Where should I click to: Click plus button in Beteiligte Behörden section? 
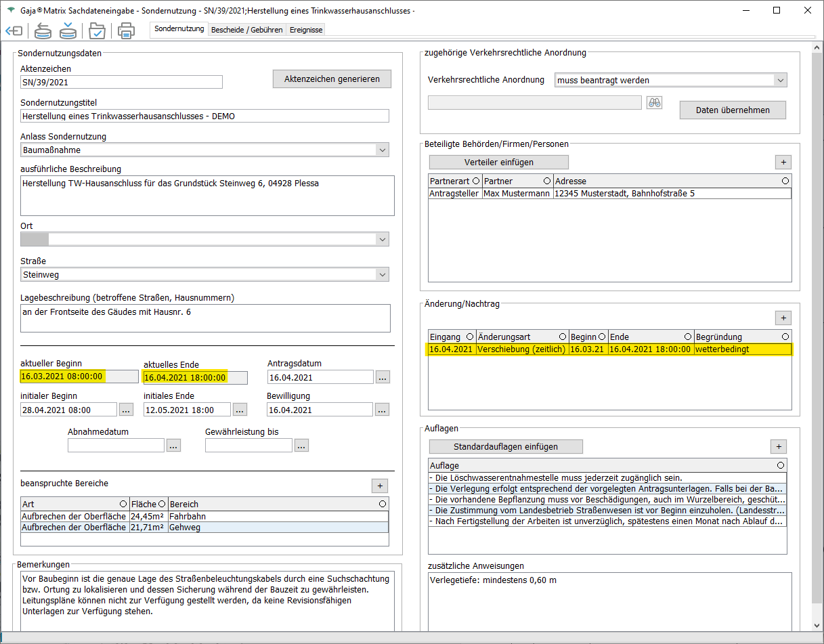point(783,162)
